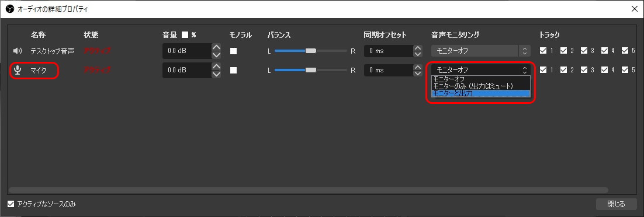The image size is (644, 217).
Task: Select モニターのみ (出力はミュート) option
Action: pyautogui.click(x=481, y=86)
